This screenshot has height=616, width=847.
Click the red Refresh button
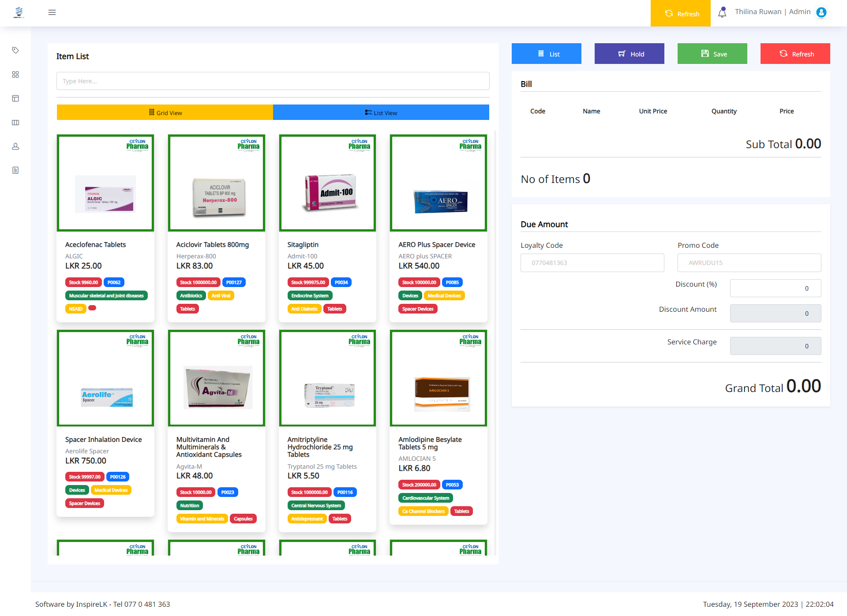pyautogui.click(x=795, y=54)
